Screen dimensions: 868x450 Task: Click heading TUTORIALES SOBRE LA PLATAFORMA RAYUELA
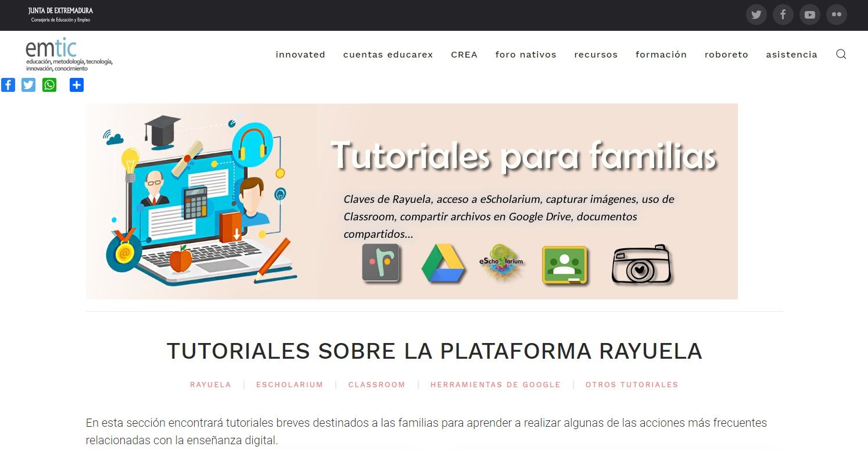click(435, 351)
